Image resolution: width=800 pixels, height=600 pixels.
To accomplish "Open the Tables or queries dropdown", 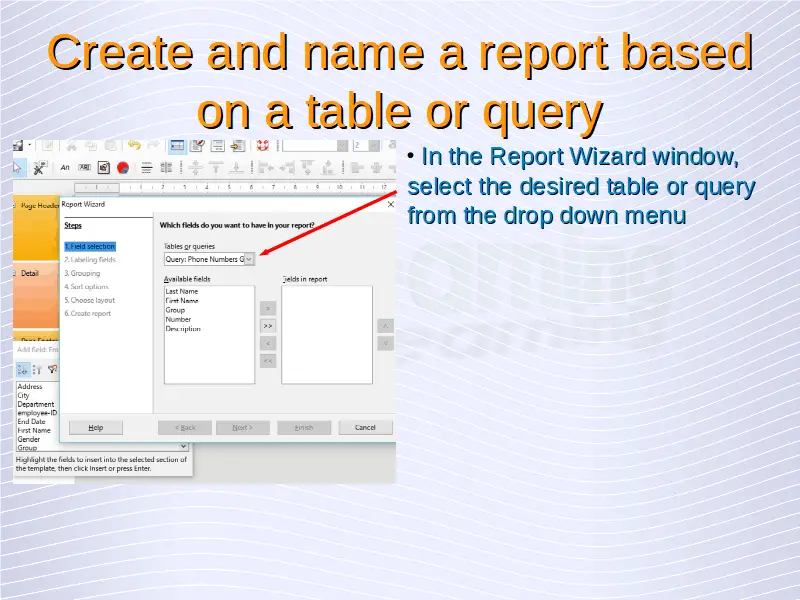I will point(249,259).
